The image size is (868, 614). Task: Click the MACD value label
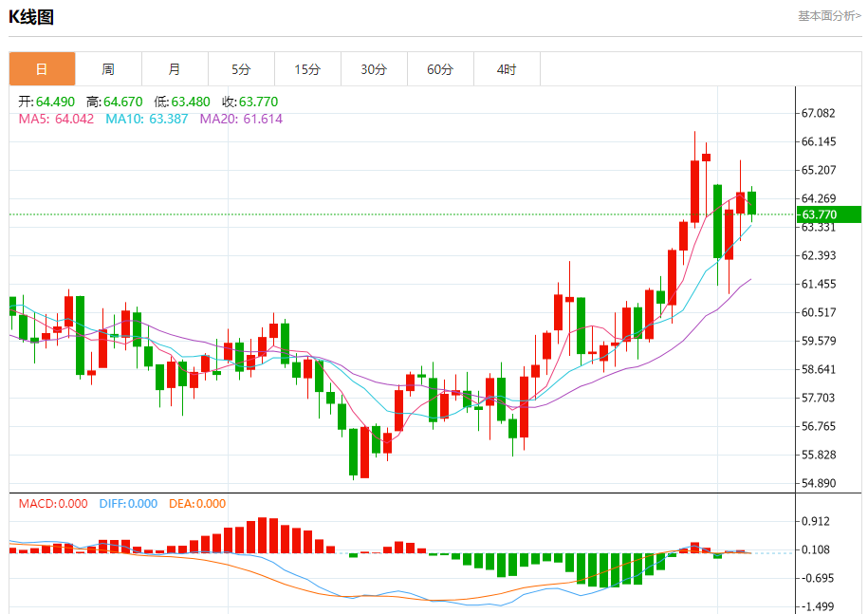pos(53,504)
